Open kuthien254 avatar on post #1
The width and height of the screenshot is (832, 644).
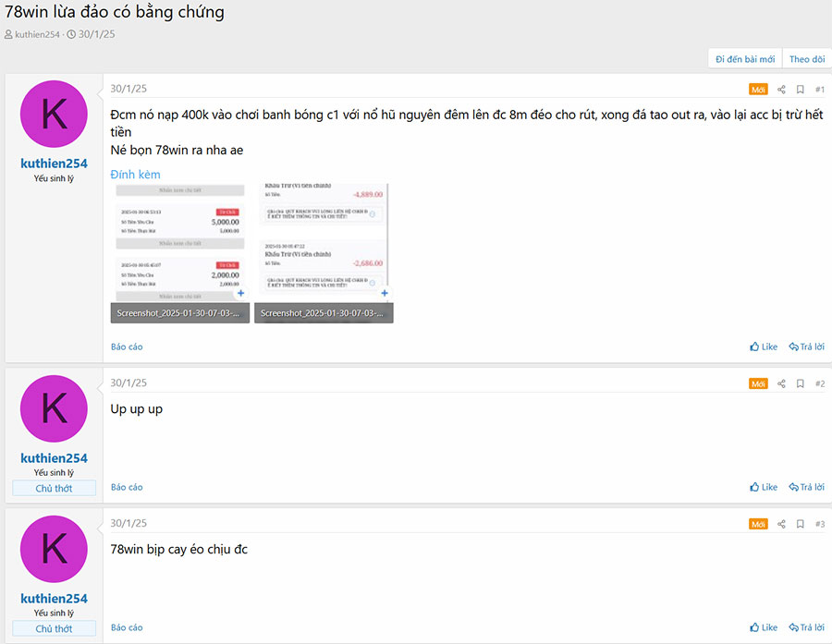[54, 114]
